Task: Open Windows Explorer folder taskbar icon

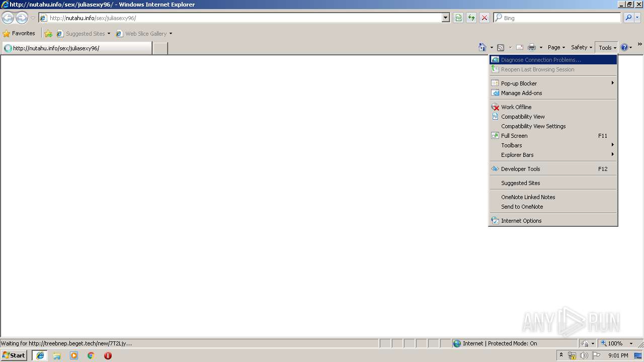Action: [x=57, y=355]
